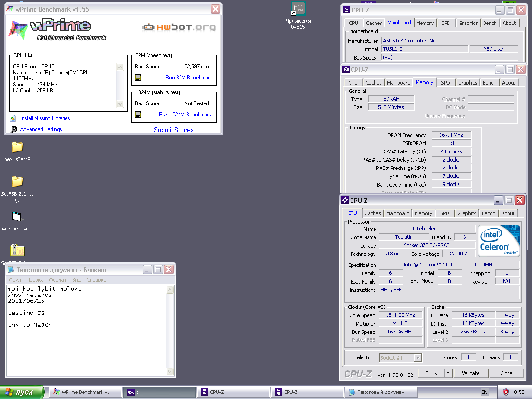This screenshot has width=532, height=399.
Task: Select CPU tab in Memory CPU-Z window
Action: pos(353,83)
